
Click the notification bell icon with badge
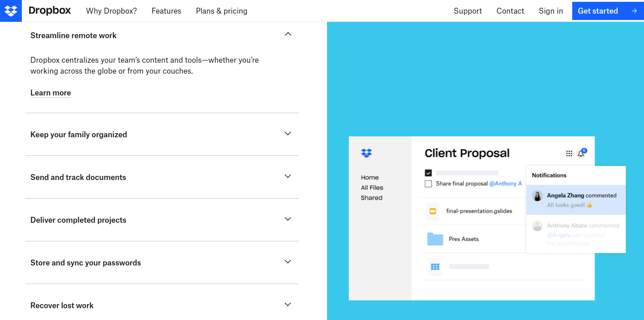[x=581, y=153]
